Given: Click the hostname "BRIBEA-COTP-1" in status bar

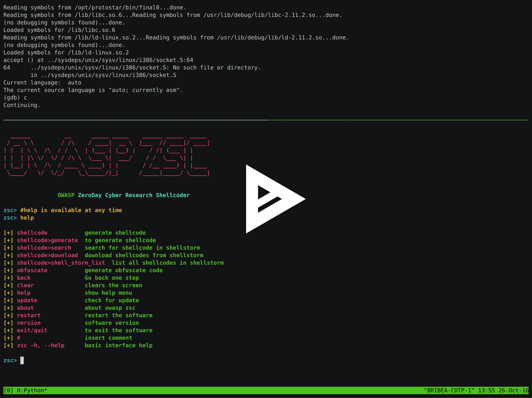Looking at the screenshot, I should (449, 390).
